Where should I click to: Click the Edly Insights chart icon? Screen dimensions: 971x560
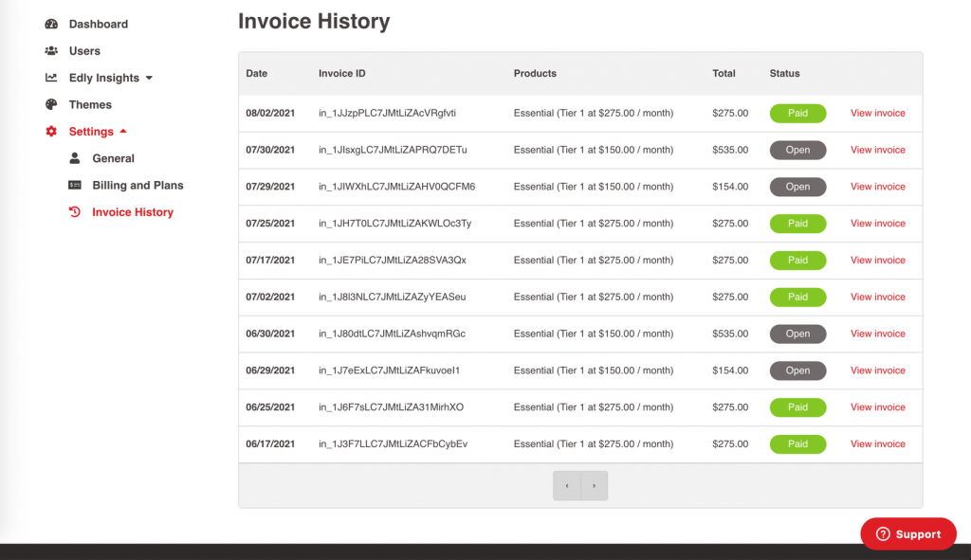(x=51, y=78)
